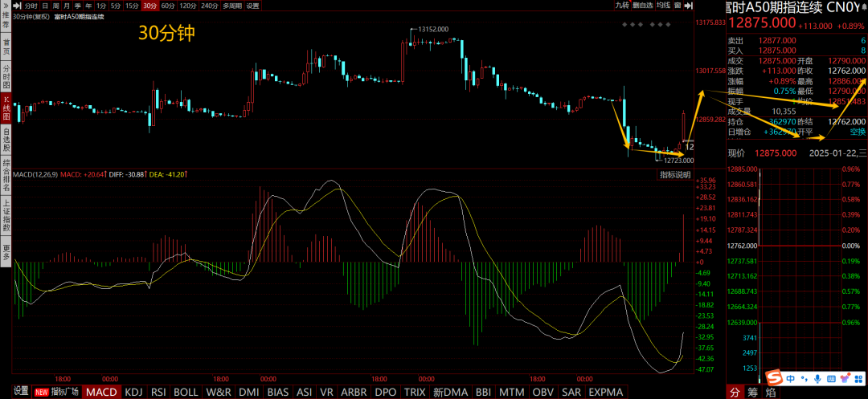The image size is (868, 399).
Task: Switch to 240分 chart period
Action: pos(209,6)
